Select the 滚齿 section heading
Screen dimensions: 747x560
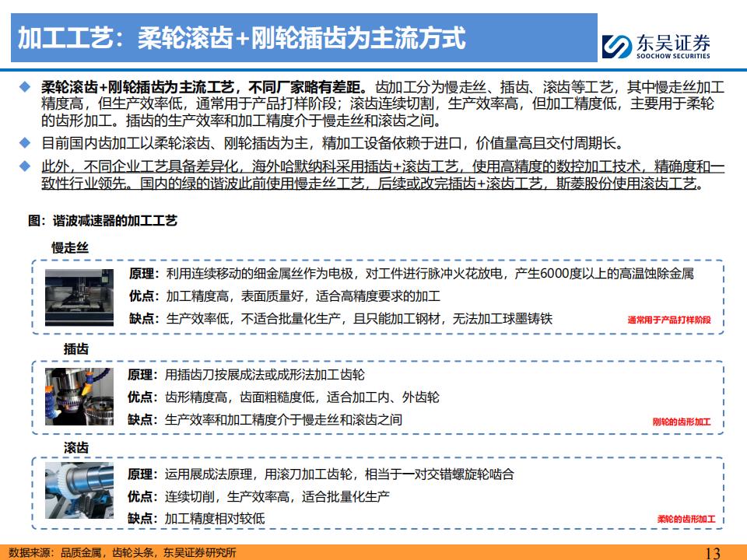tap(76, 448)
